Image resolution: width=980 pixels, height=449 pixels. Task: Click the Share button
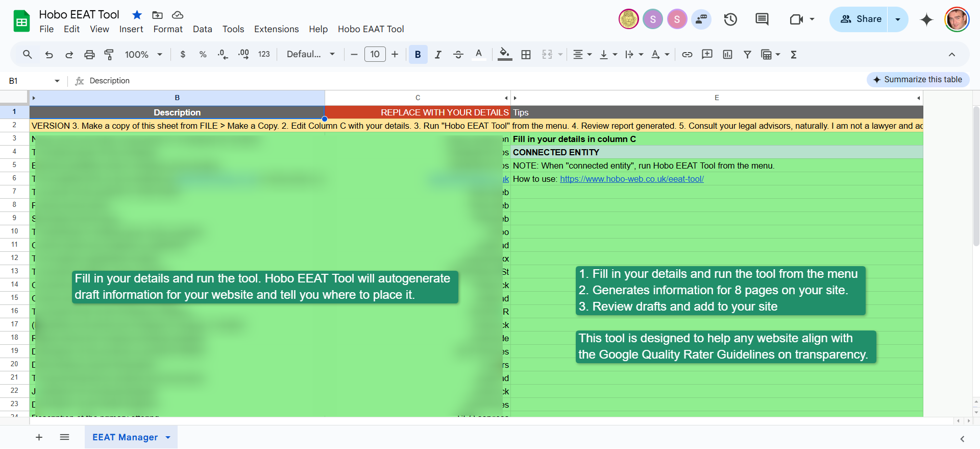(860, 19)
